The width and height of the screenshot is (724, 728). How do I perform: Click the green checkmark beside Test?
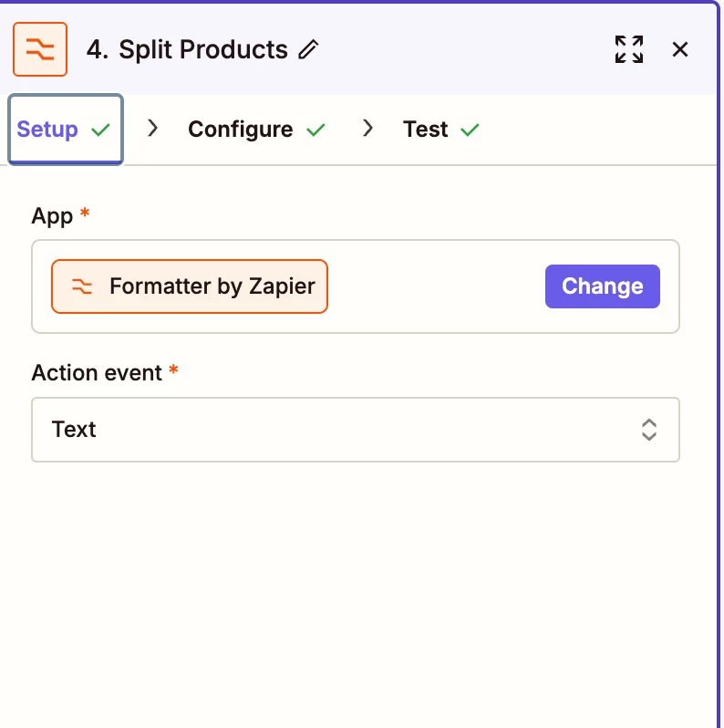[470, 130]
